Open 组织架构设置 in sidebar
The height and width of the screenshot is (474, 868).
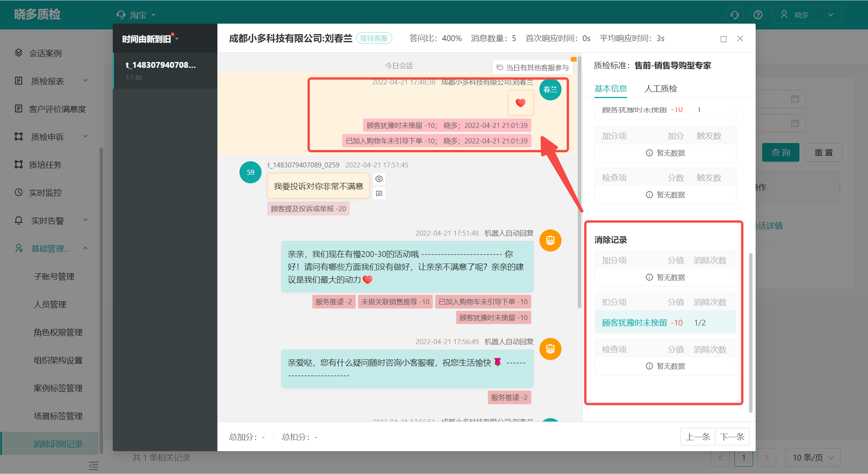click(58, 360)
